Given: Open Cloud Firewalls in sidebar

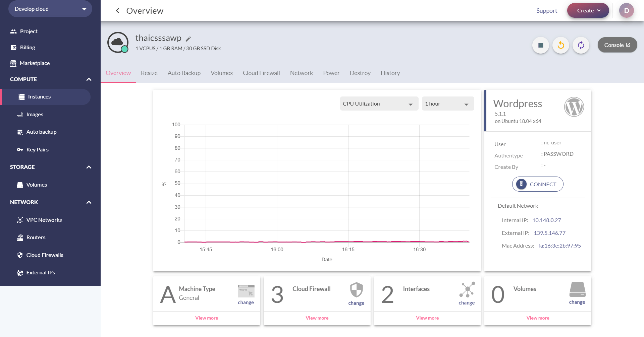Looking at the screenshot, I should point(40,255).
